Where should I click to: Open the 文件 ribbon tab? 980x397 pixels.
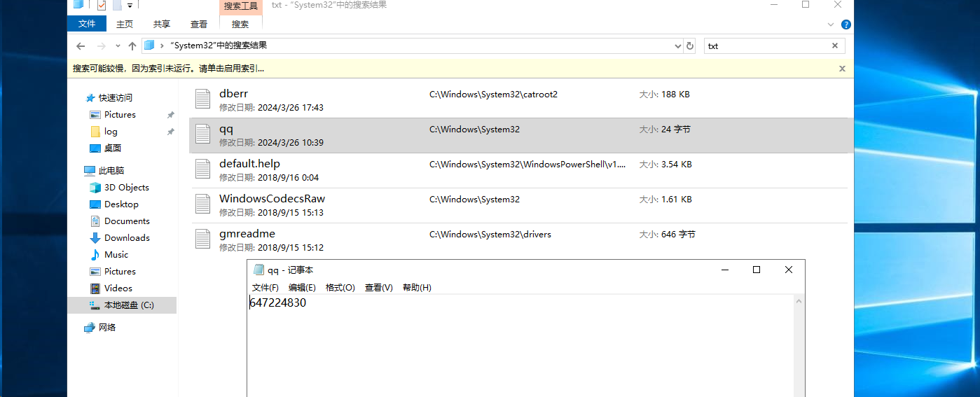pos(87,24)
